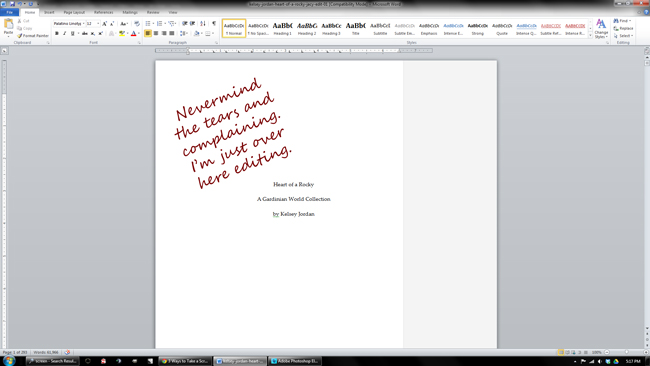Open the Change Case Aa dropdown
The width and height of the screenshot is (650, 366).
(x=124, y=24)
